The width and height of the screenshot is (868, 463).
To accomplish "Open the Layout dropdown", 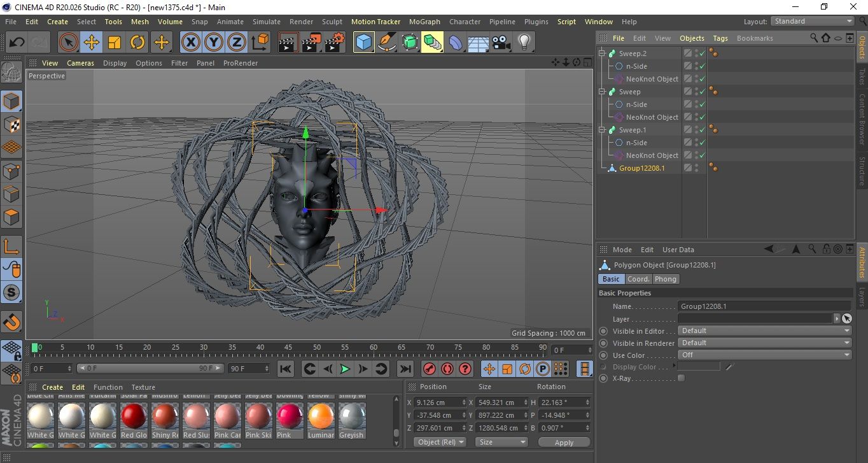I will [x=812, y=21].
